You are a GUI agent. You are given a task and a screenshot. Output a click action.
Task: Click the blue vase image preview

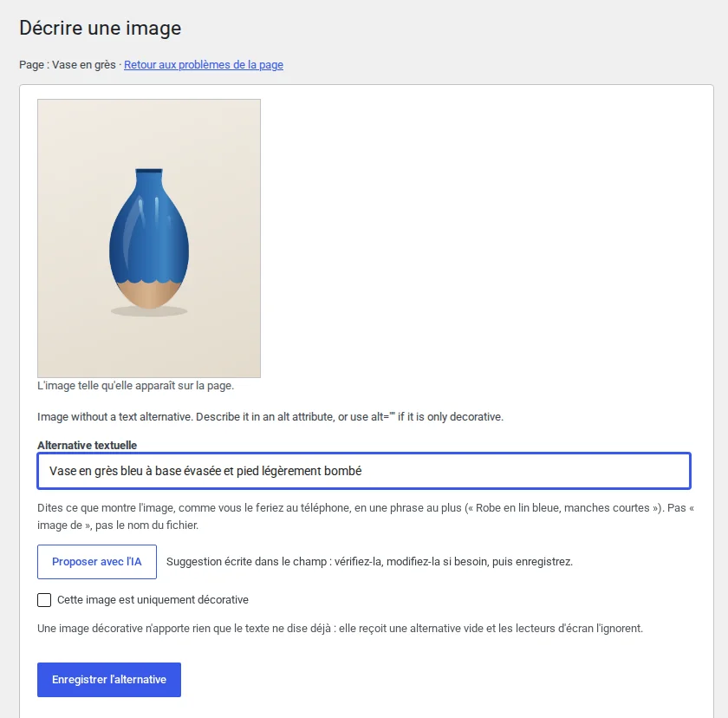click(149, 238)
